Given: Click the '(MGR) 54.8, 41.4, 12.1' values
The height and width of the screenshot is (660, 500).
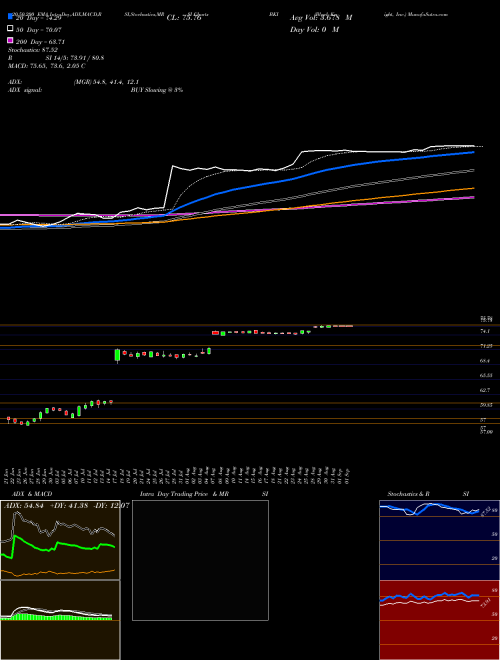Looking at the screenshot, I should pos(106,82).
